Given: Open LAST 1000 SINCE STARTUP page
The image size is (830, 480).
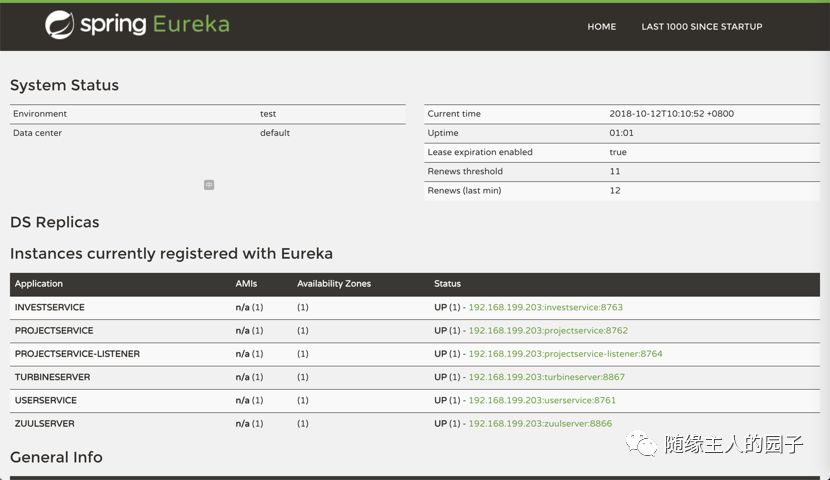Looking at the screenshot, I should click(x=702, y=26).
